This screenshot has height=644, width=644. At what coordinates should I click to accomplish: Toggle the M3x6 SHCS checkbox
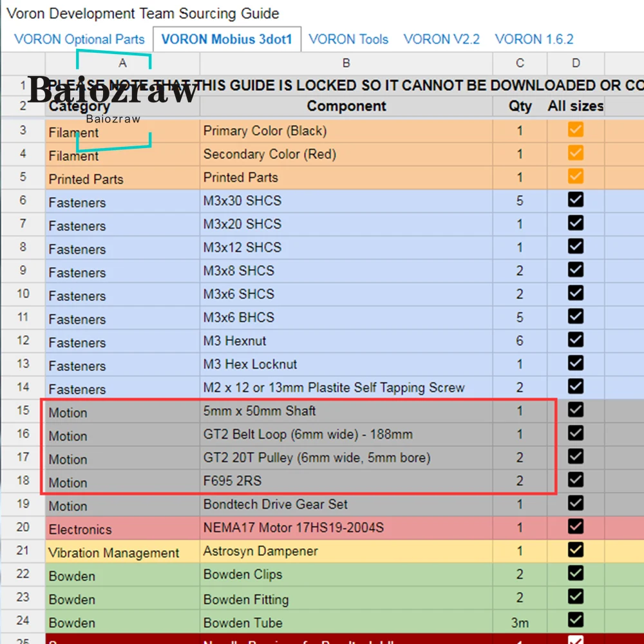pyautogui.click(x=575, y=293)
